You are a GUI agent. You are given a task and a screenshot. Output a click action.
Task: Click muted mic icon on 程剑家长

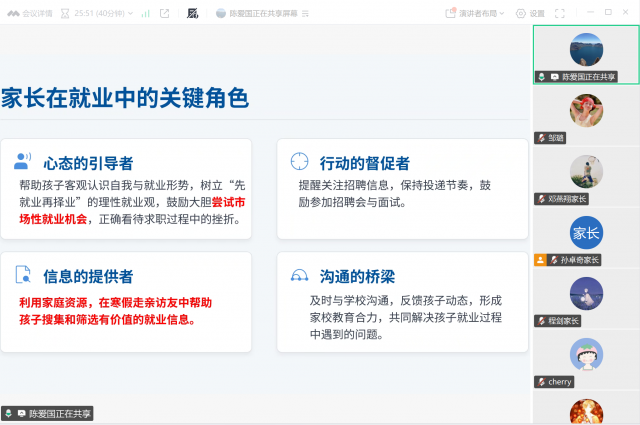coord(542,321)
